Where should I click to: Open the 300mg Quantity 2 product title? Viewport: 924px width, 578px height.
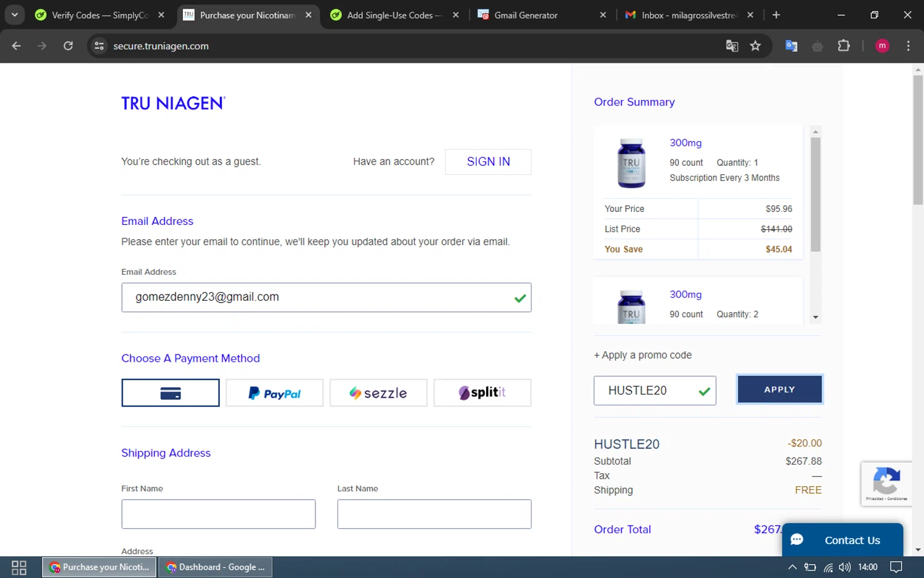(x=686, y=295)
